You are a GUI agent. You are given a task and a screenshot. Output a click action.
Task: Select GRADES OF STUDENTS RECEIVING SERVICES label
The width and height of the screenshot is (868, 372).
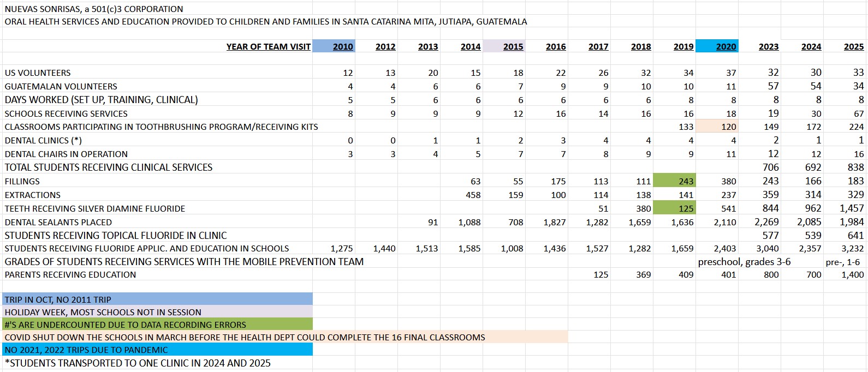184,262
